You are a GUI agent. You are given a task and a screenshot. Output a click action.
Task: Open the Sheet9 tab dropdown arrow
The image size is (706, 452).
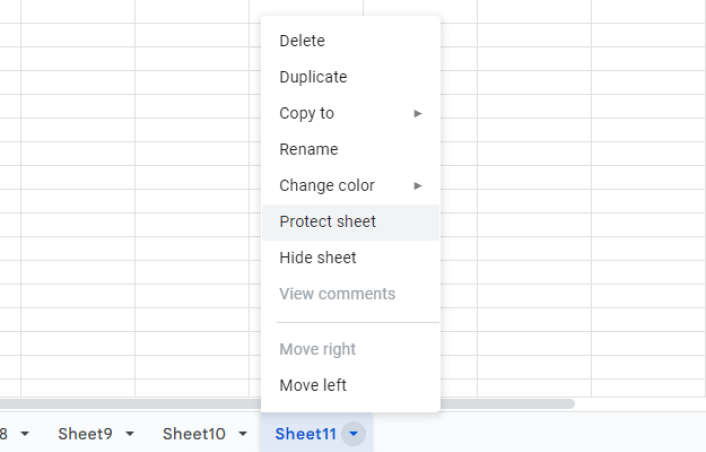point(130,434)
